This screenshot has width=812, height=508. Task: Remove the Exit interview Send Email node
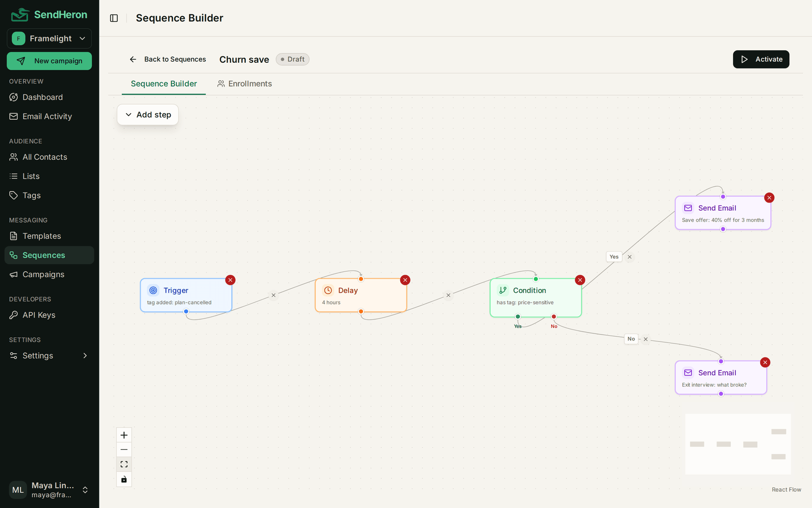click(765, 363)
